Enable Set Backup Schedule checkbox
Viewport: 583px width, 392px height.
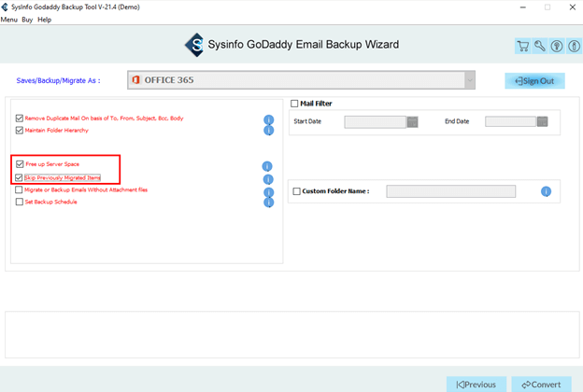tap(20, 202)
